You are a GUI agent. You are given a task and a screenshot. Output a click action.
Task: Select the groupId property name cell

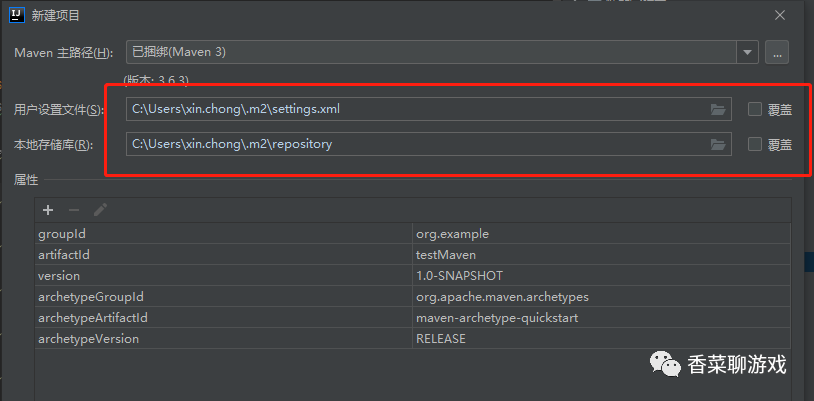tap(224, 234)
